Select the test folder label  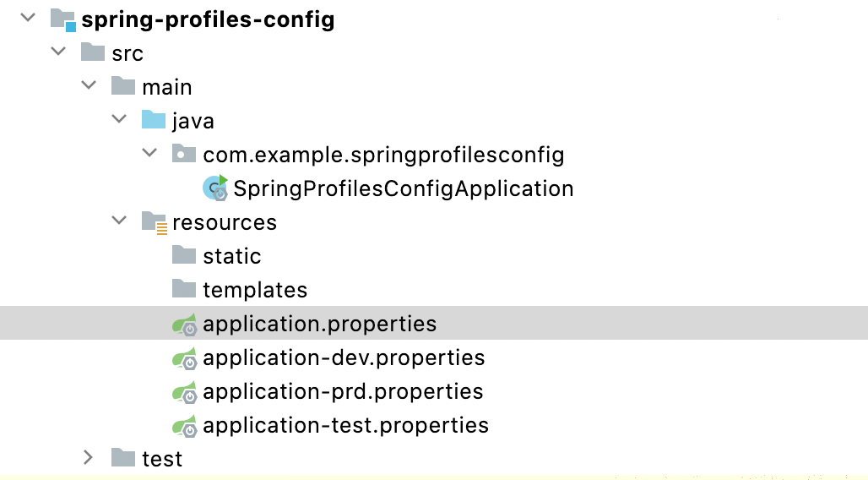coord(161,459)
